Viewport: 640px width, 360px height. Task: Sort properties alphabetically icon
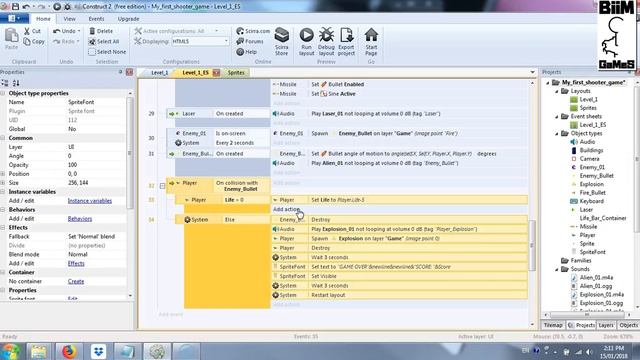click(x=16, y=83)
